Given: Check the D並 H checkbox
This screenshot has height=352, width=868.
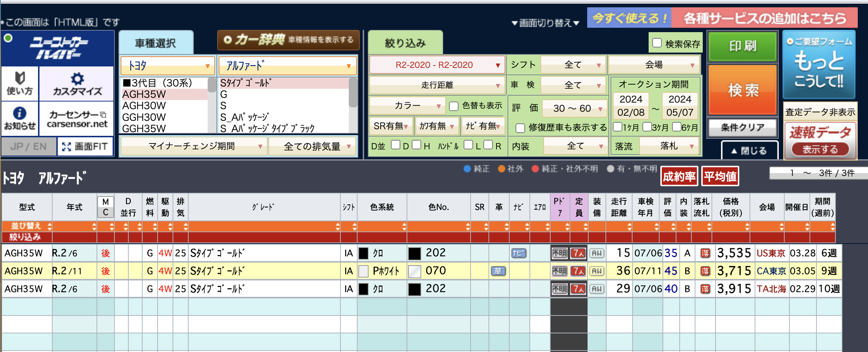Looking at the screenshot, I should coord(416,145).
